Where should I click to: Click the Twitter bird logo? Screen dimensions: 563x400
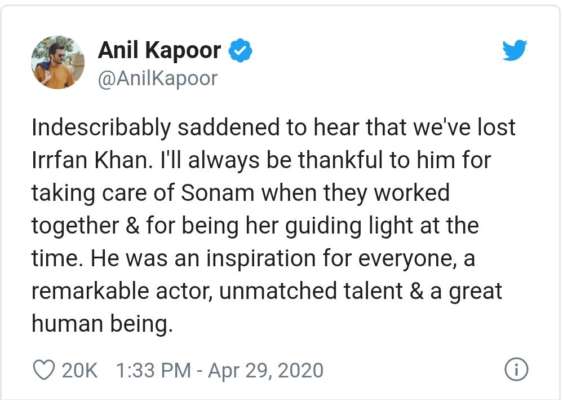click(x=514, y=50)
